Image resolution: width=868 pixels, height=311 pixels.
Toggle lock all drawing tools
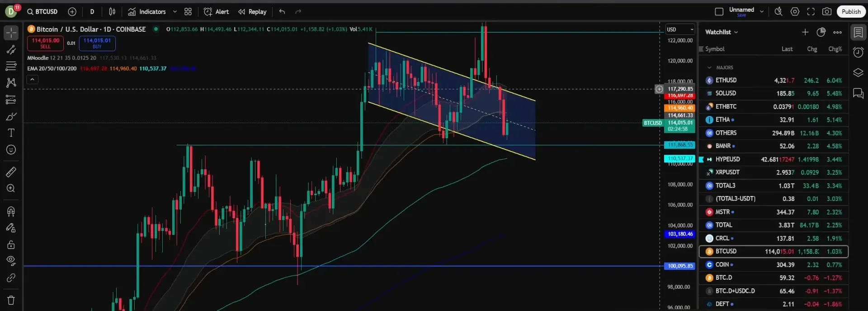tap(11, 245)
